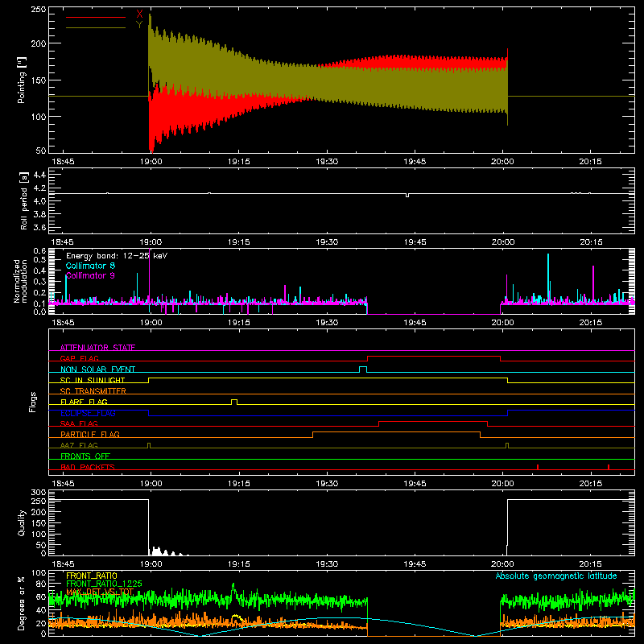The height and width of the screenshot is (644, 644).
Task: Click 20:15 under the Pointing plot
Action: (591, 162)
